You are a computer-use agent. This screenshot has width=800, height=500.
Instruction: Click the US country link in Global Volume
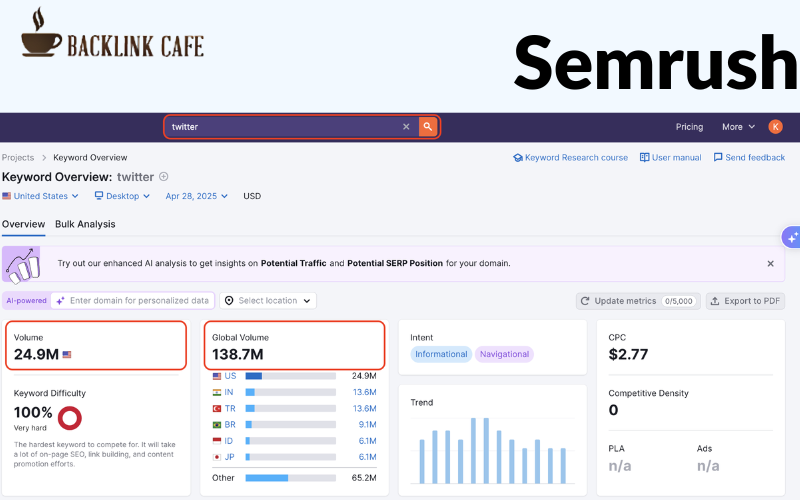230,376
